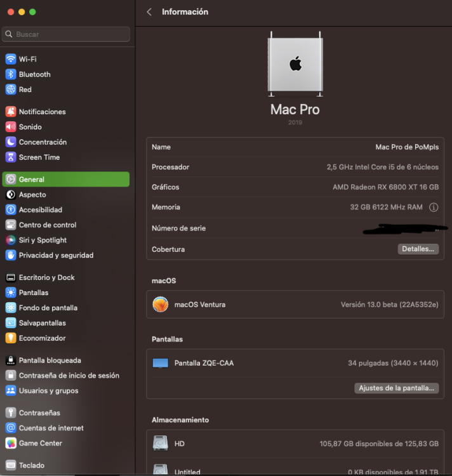Select Escritorio y Dock icon
The width and height of the screenshot is (452, 476).
click(11, 277)
